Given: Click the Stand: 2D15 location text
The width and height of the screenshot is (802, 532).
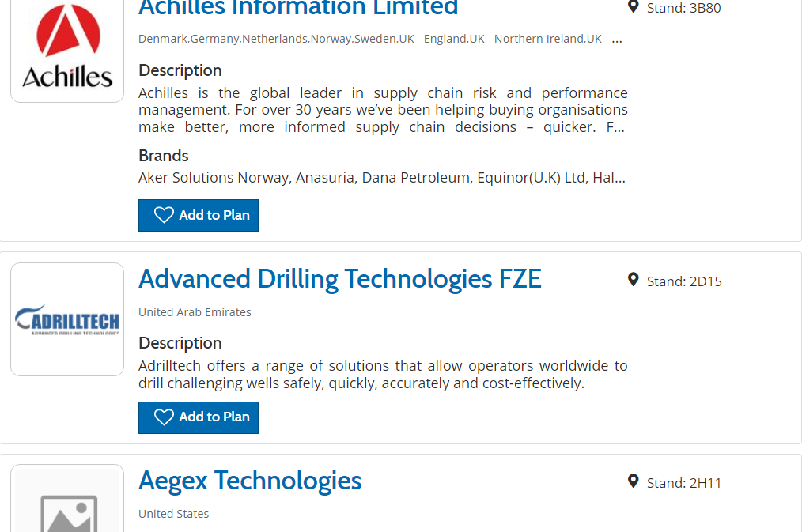Looking at the screenshot, I should click(684, 281).
